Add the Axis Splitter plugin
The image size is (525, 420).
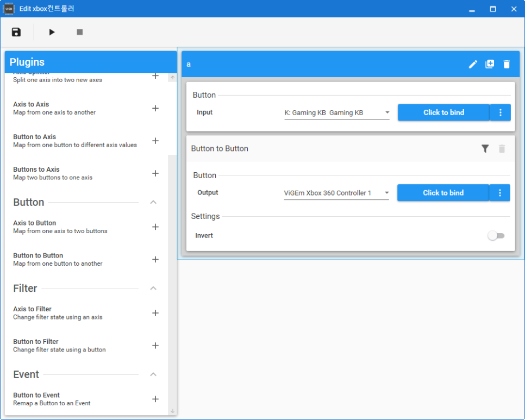click(155, 76)
